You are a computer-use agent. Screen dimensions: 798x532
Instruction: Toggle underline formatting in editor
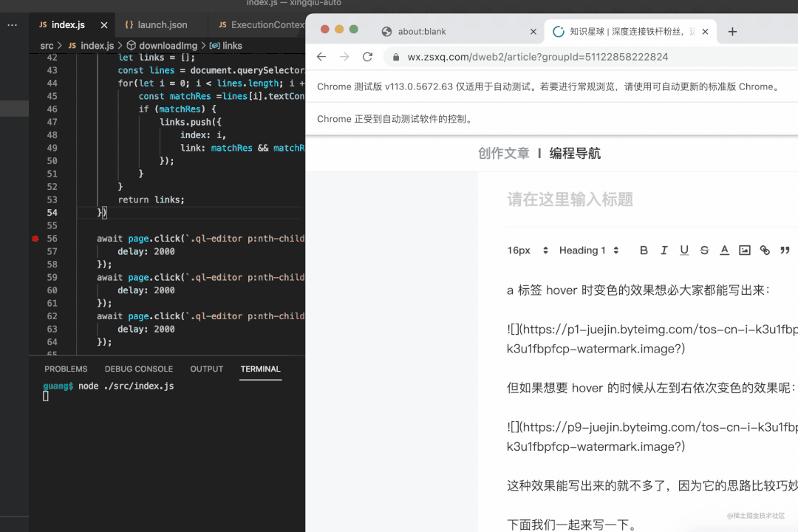(x=684, y=250)
